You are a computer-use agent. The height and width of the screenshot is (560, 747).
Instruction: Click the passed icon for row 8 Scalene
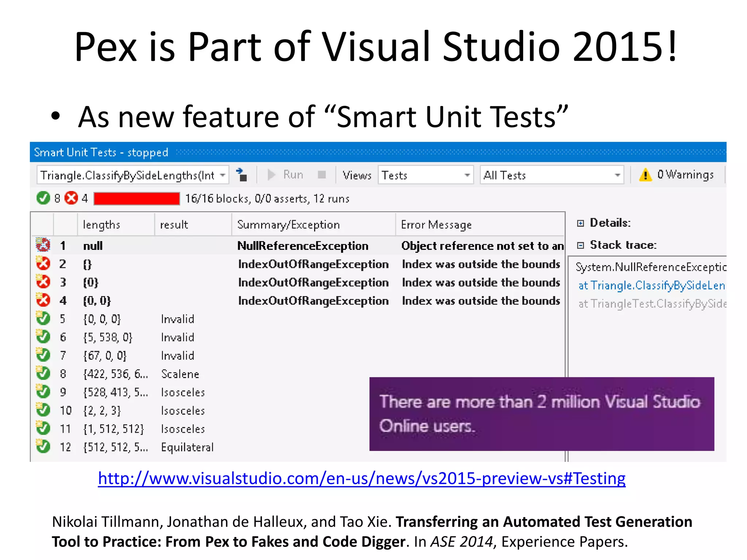[x=43, y=373]
